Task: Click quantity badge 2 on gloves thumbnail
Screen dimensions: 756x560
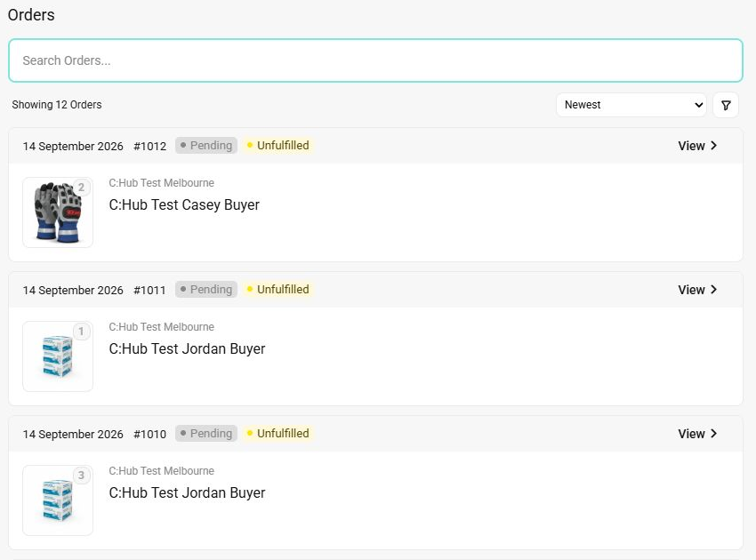Action: click(x=82, y=188)
